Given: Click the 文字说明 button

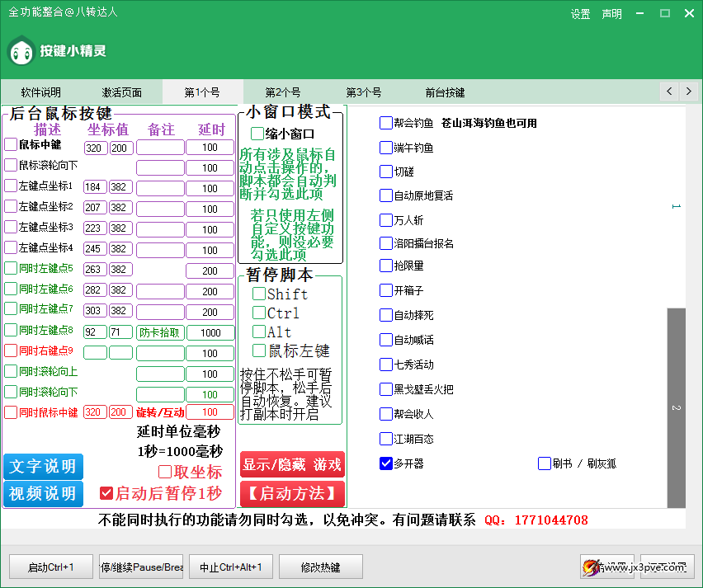Looking at the screenshot, I should tap(43, 466).
